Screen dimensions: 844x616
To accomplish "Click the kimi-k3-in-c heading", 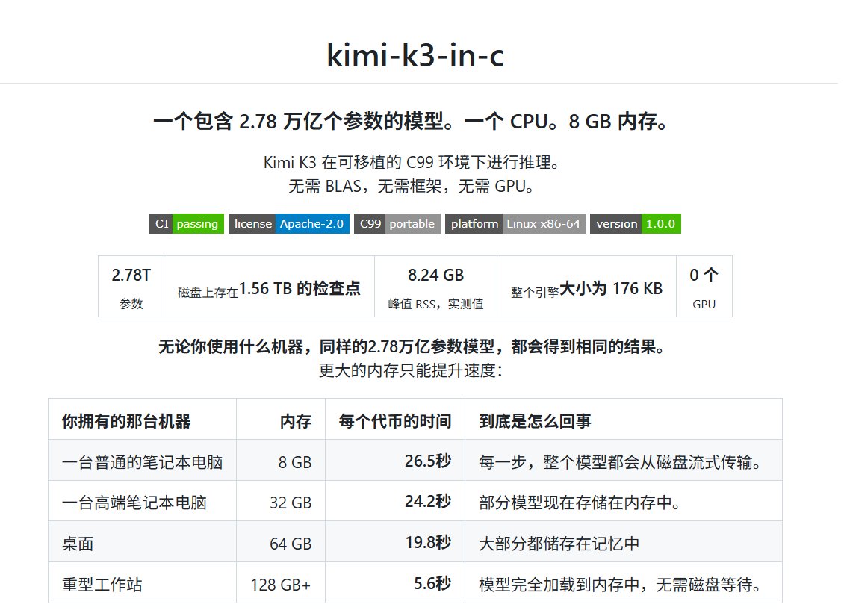I will pyautogui.click(x=415, y=55).
